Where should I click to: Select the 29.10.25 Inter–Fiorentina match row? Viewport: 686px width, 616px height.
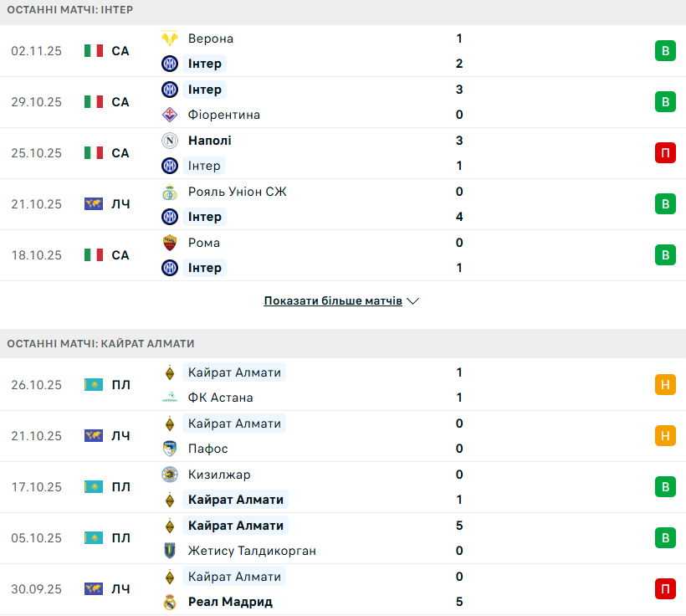[x=343, y=102]
